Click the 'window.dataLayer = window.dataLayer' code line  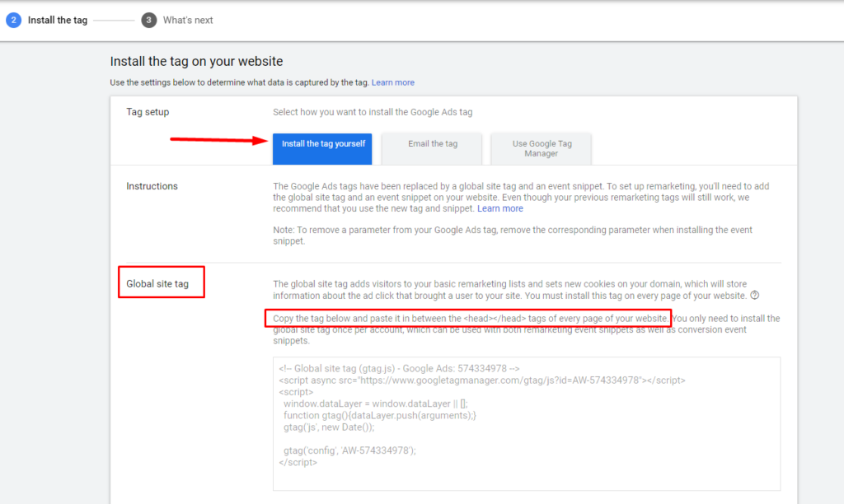click(x=376, y=404)
